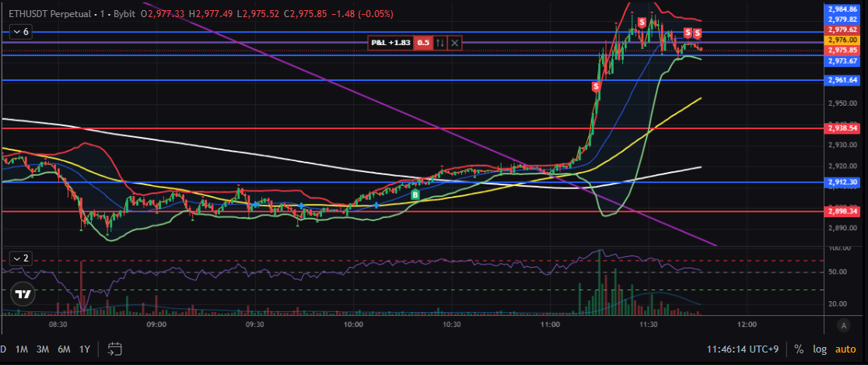The width and height of the screenshot is (868, 365).
Task: Toggle auto scale mode
Action: pyautogui.click(x=845, y=349)
